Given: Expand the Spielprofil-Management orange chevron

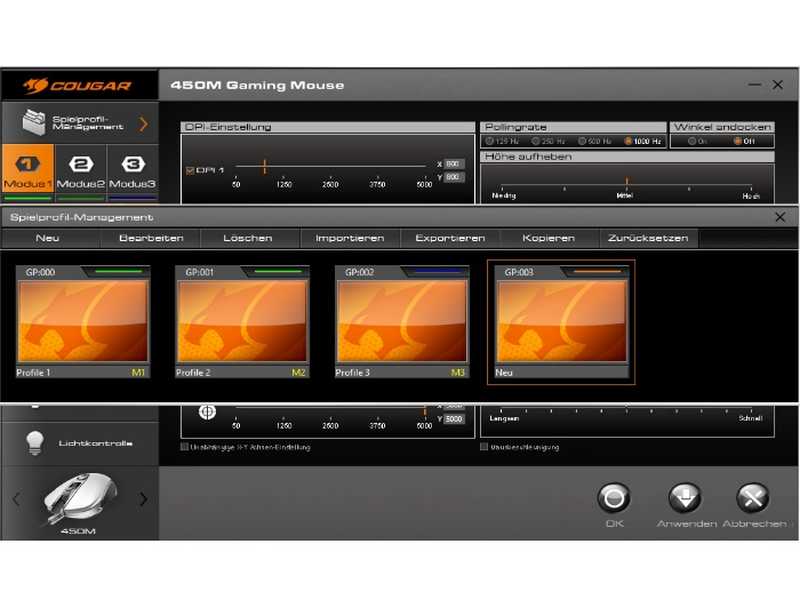Looking at the screenshot, I should click(x=144, y=123).
